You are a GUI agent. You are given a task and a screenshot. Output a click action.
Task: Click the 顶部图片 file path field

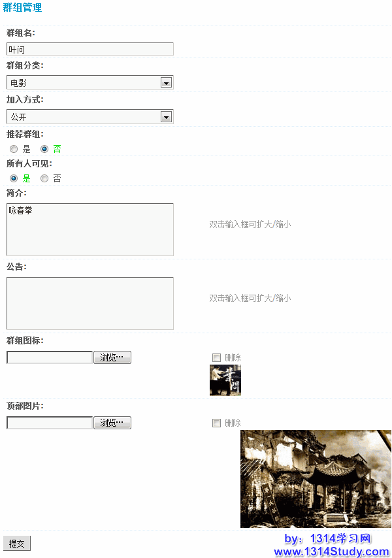(50, 423)
